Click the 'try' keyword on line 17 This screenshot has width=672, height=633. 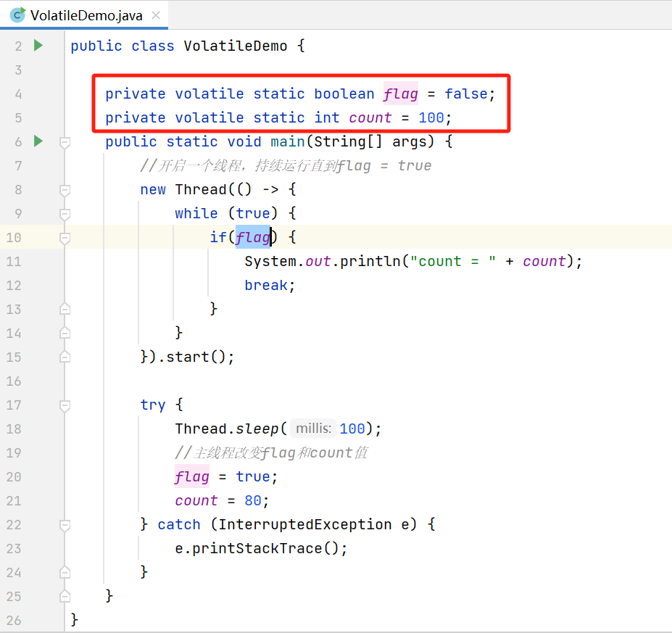[x=152, y=405]
